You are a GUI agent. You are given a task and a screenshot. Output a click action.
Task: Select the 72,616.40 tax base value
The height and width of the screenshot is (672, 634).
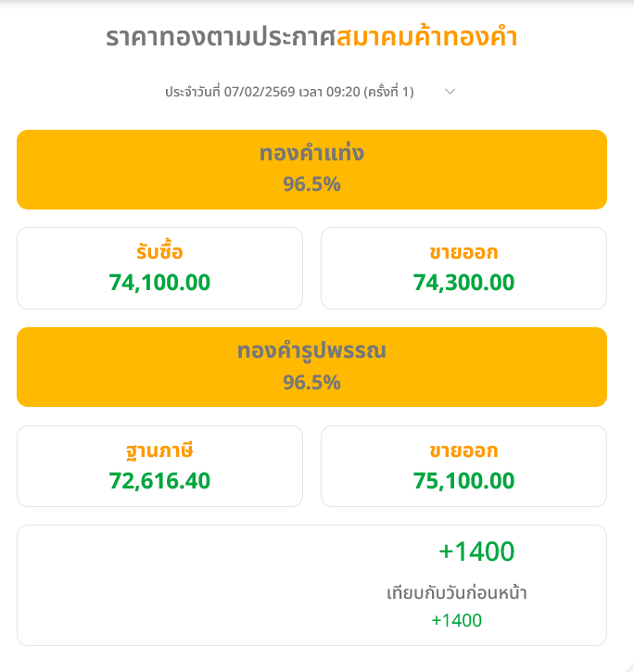point(159,481)
